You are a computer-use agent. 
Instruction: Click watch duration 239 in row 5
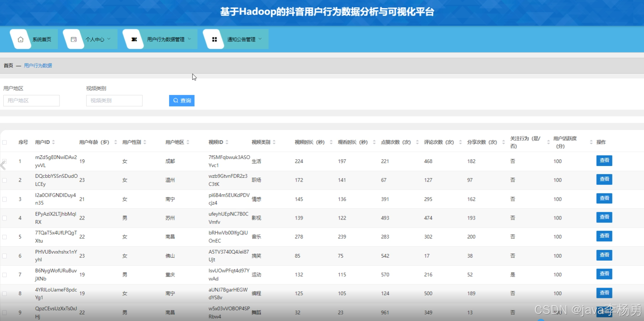[x=342, y=237]
